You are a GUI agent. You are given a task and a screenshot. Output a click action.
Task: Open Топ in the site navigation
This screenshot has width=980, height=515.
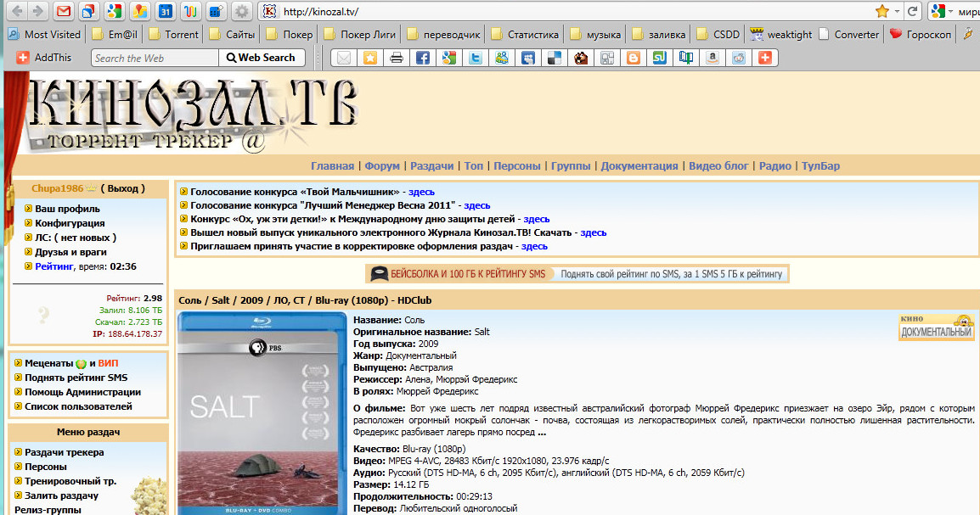(474, 166)
